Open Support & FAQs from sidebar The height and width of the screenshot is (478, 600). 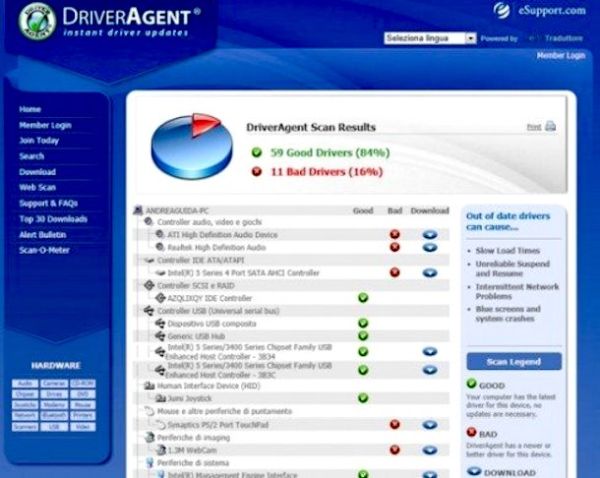[x=48, y=203]
